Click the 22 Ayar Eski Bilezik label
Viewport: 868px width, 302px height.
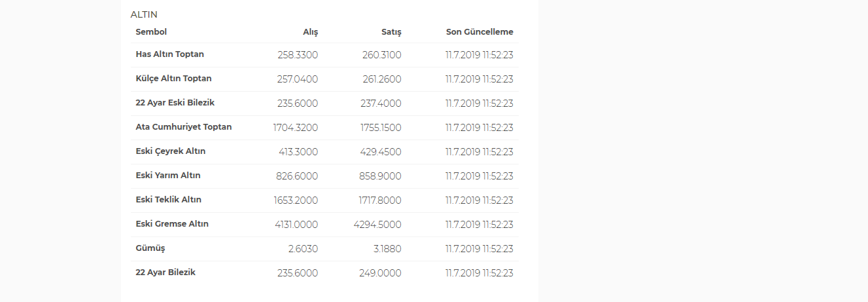point(175,103)
